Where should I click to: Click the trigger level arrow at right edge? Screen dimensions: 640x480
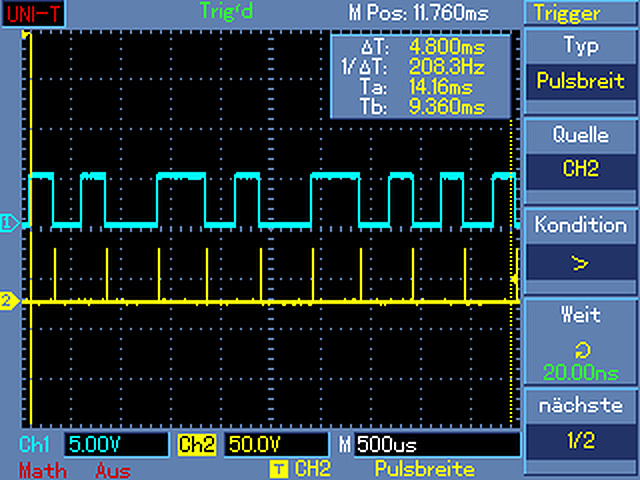point(515,279)
